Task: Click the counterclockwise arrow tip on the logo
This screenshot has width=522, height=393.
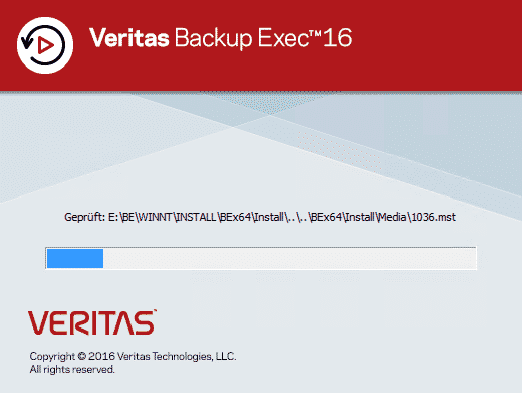Action: point(26,41)
